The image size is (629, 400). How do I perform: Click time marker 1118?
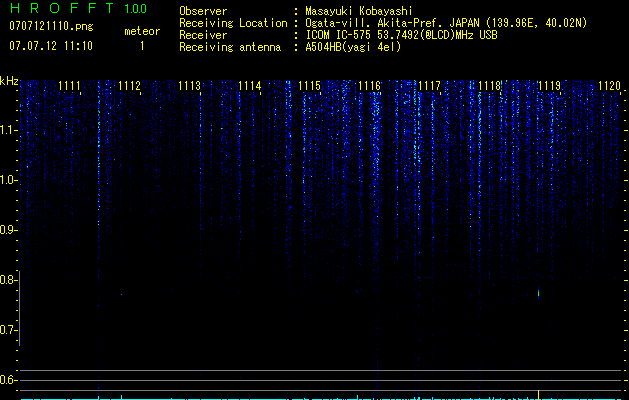point(490,86)
